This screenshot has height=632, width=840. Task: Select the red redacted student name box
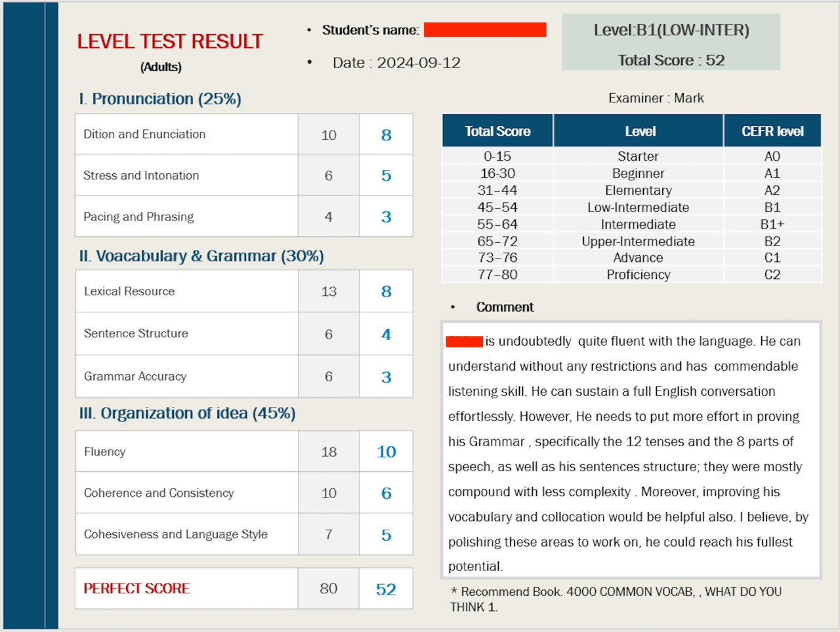[485, 30]
